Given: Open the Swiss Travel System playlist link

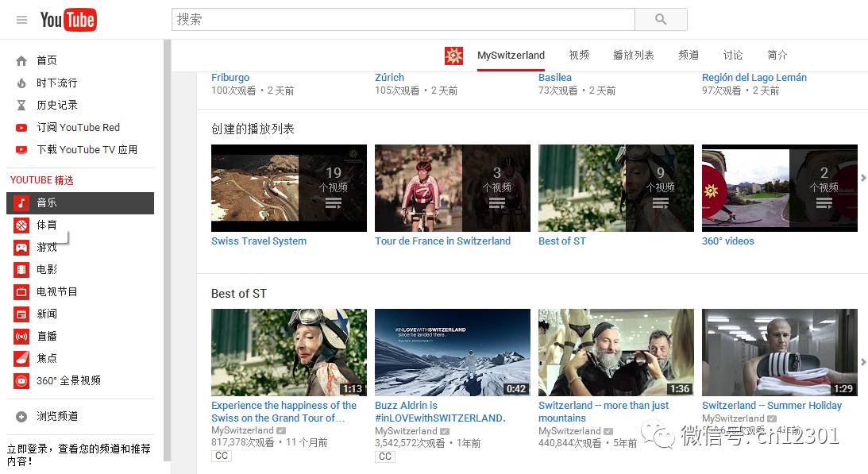Looking at the screenshot, I should click(259, 241).
